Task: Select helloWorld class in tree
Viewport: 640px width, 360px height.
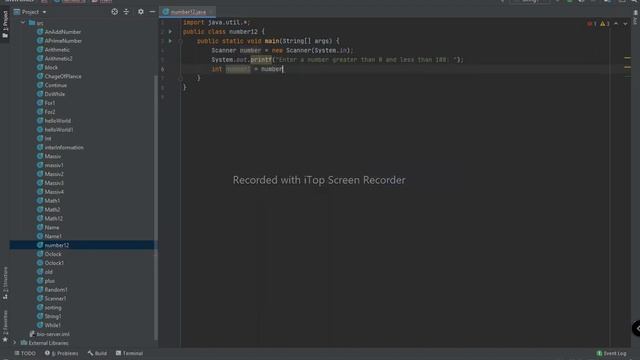Action: pos(54,121)
